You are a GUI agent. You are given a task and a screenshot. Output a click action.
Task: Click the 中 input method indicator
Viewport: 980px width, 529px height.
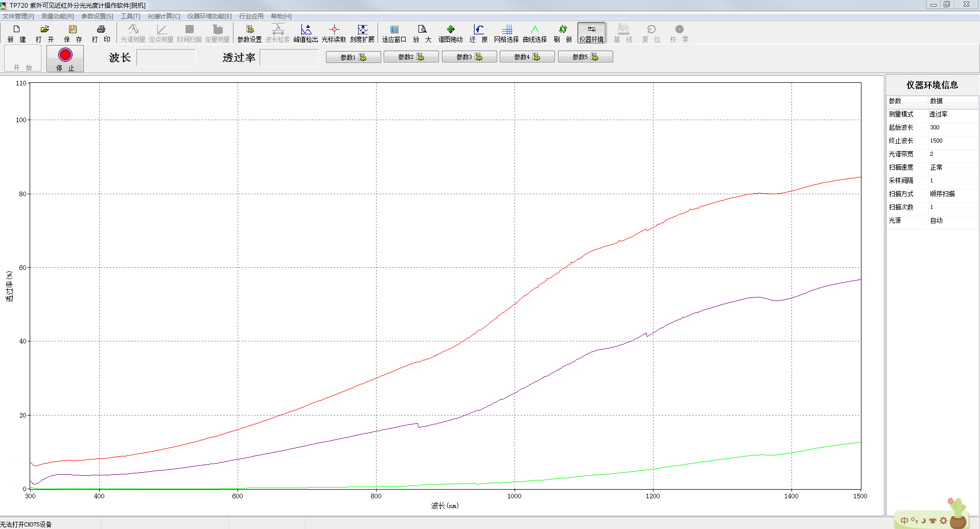pyautogui.click(x=904, y=520)
